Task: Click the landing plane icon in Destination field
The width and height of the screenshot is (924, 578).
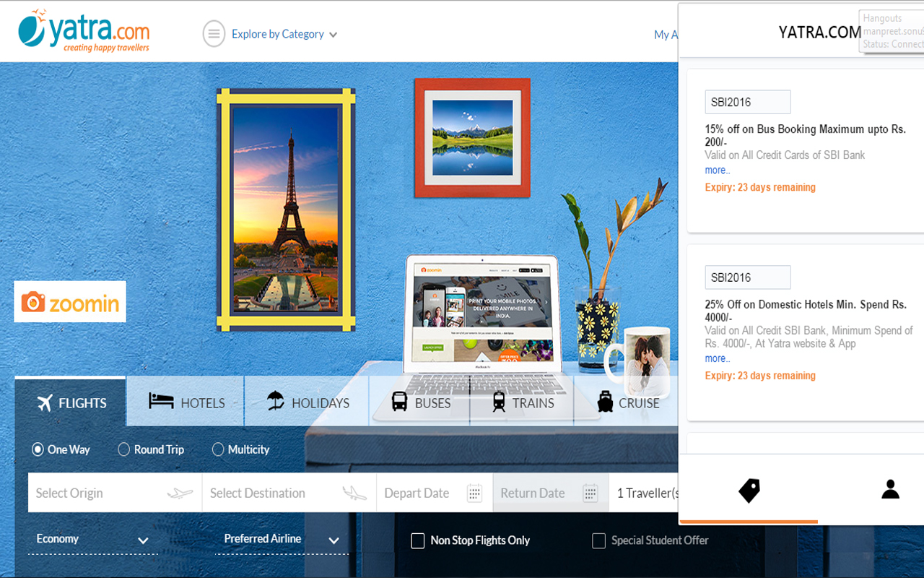Action: (x=354, y=493)
